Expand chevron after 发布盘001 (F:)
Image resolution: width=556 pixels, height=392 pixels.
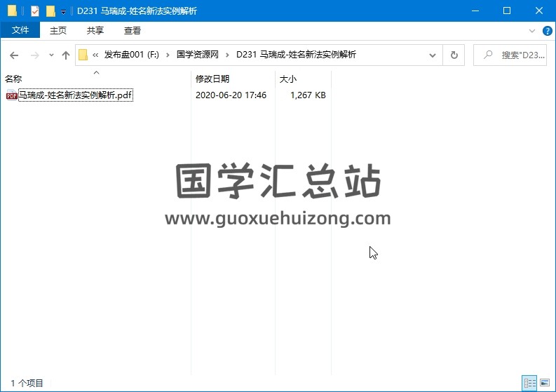tap(168, 55)
